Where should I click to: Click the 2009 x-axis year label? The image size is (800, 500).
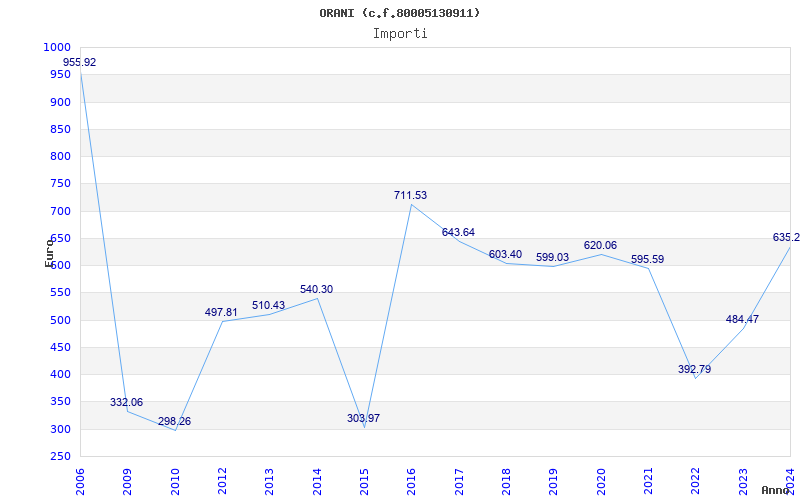pos(128,482)
